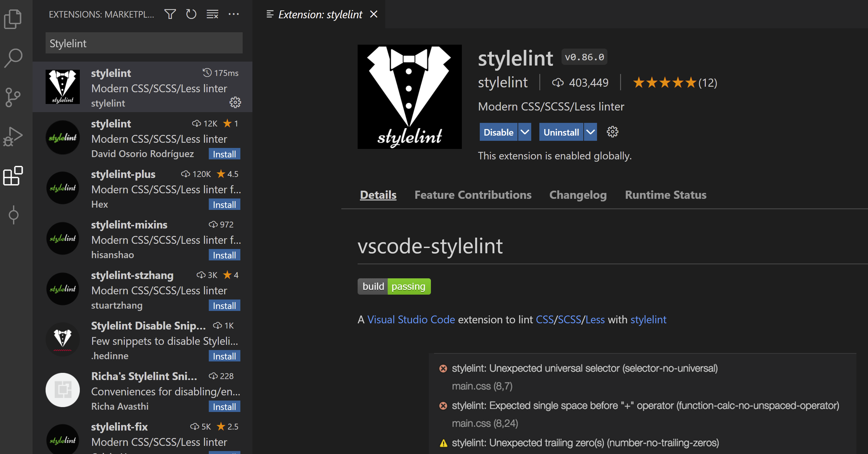Select Richa's Stylelint Snippets placeholder icon
868x454 pixels.
pos(63,390)
